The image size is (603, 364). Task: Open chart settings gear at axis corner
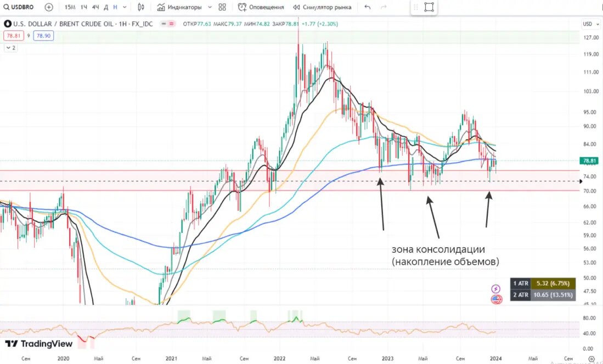(x=591, y=359)
